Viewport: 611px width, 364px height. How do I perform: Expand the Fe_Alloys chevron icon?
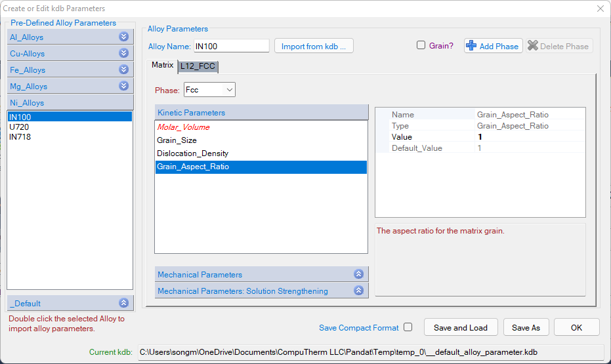tap(123, 70)
